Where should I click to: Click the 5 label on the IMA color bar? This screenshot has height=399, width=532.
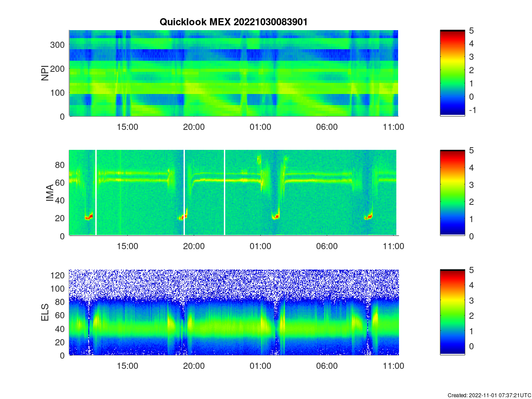coord(472,150)
